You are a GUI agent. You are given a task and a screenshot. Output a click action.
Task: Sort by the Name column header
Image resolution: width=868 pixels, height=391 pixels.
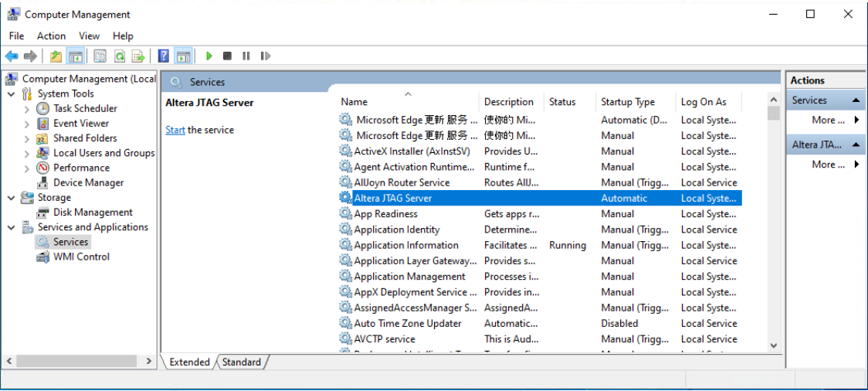click(x=408, y=102)
